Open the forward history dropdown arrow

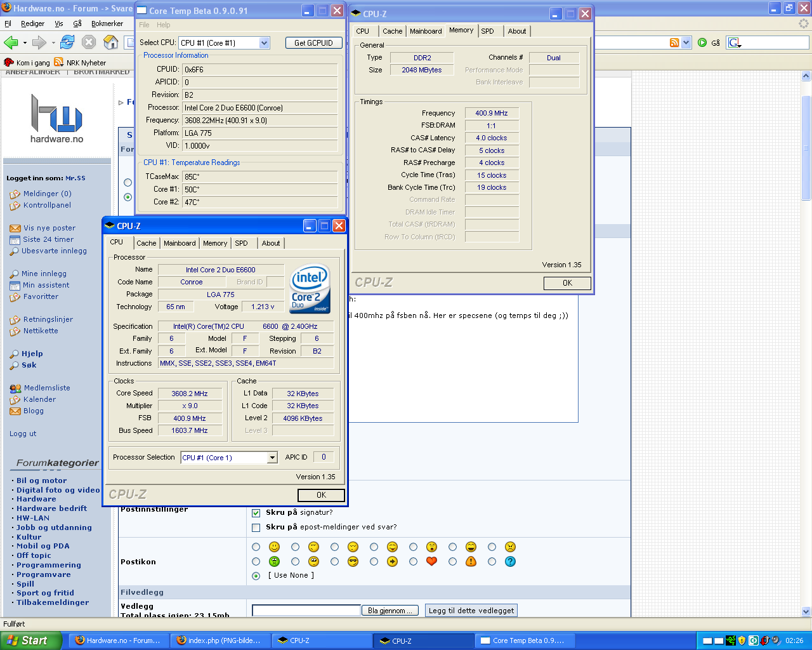click(x=53, y=43)
